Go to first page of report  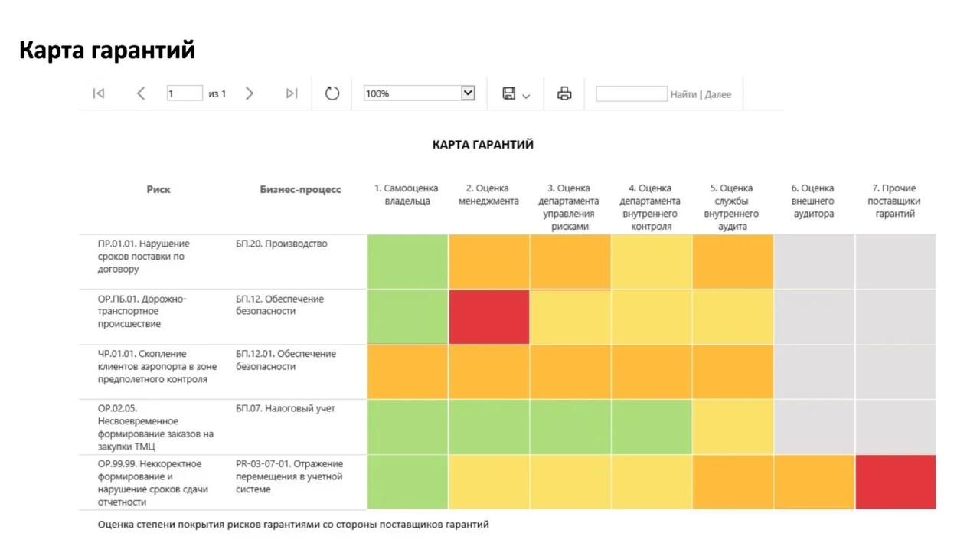click(x=99, y=93)
